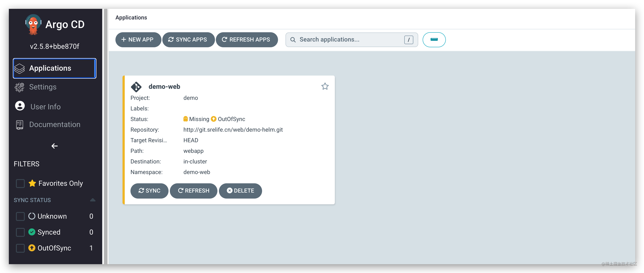644x273 pixels.
Task: Collapse the sidebar with the left arrow
Action: 54,146
